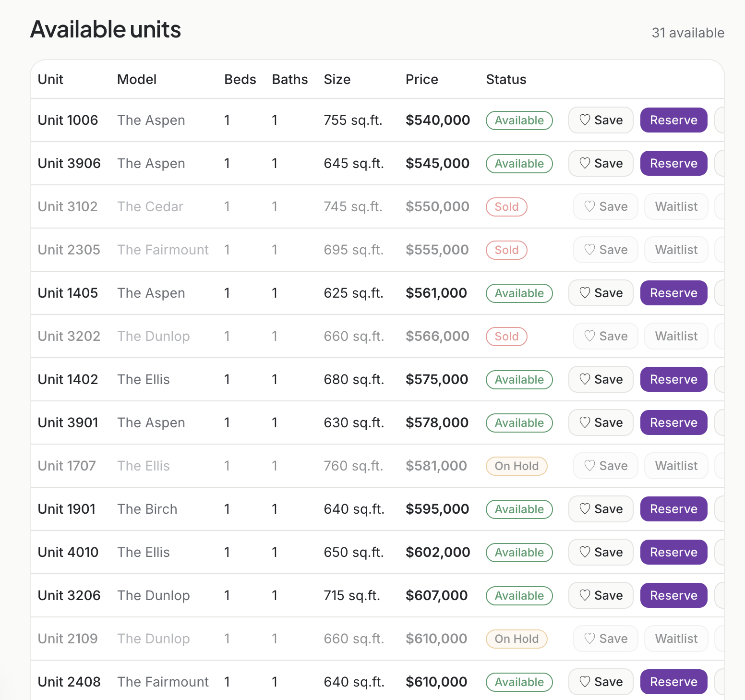Click the Available badge for Unit 1402

pyautogui.click(x=519, y=380)
